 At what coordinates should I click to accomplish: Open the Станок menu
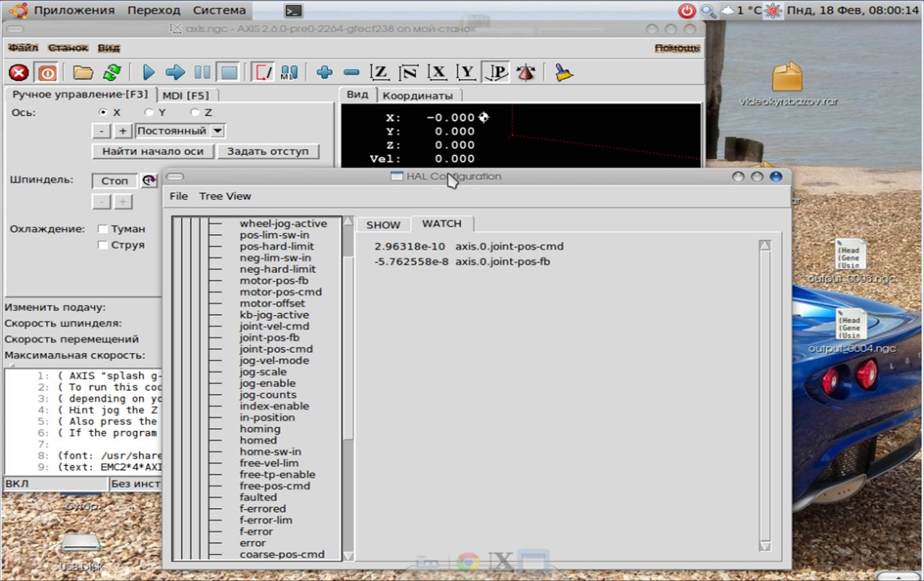pos(68,48)
